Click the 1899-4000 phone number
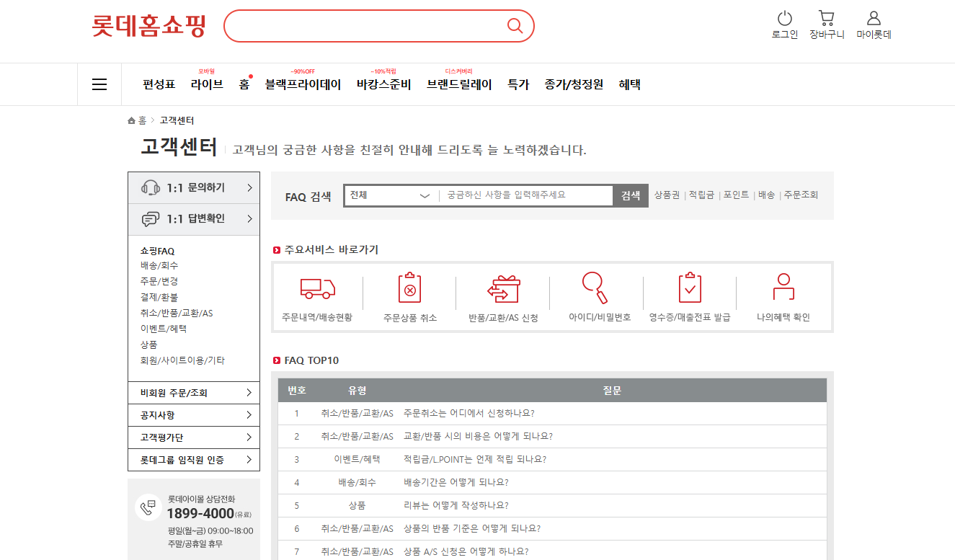Image resolution: width=955 pixels, height=560 pixels. tap(200, 513)
